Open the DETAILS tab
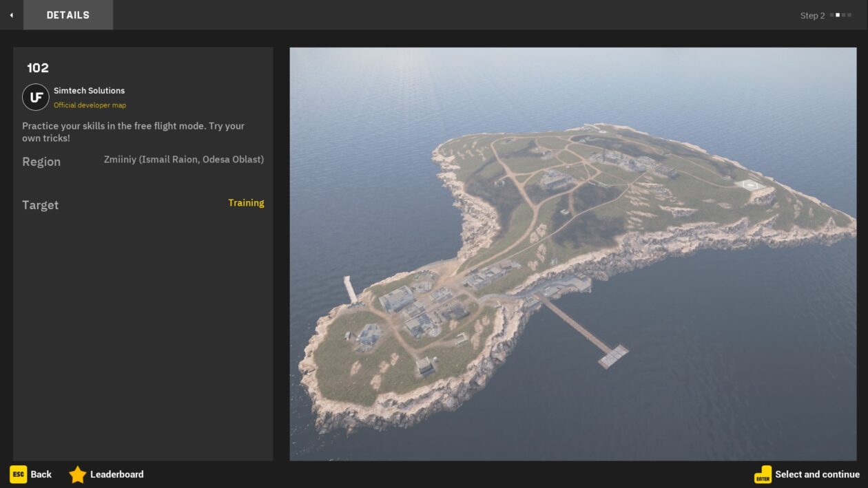 [x=68, y=15]
